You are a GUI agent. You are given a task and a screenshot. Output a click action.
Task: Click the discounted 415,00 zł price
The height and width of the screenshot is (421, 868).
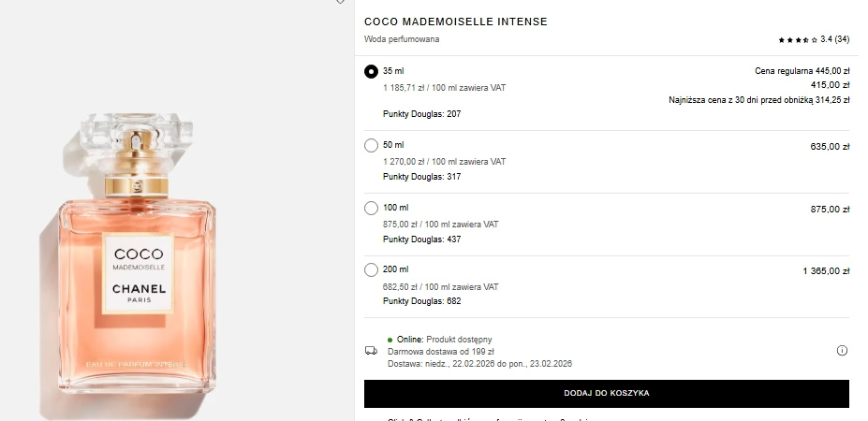pos(830,85)
